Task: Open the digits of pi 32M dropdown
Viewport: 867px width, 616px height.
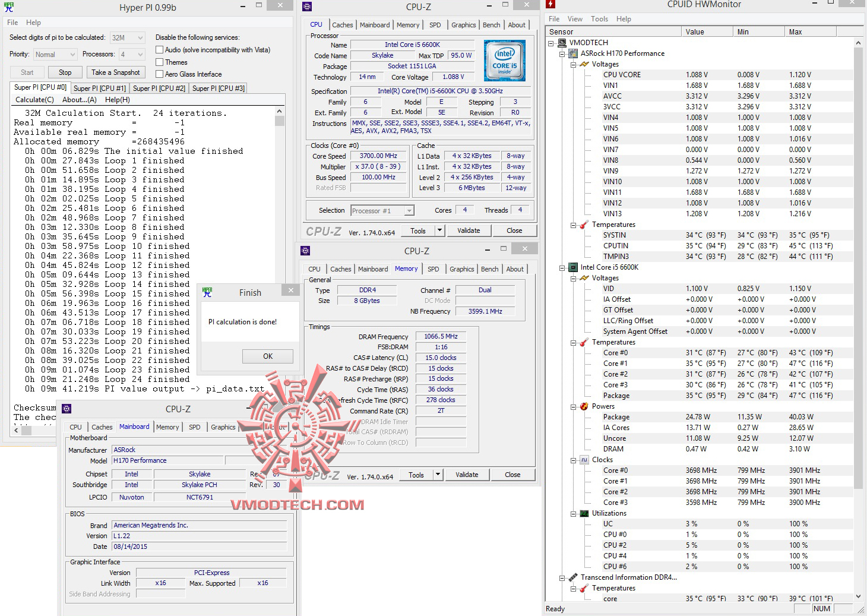Action: [x=140, y=37]
